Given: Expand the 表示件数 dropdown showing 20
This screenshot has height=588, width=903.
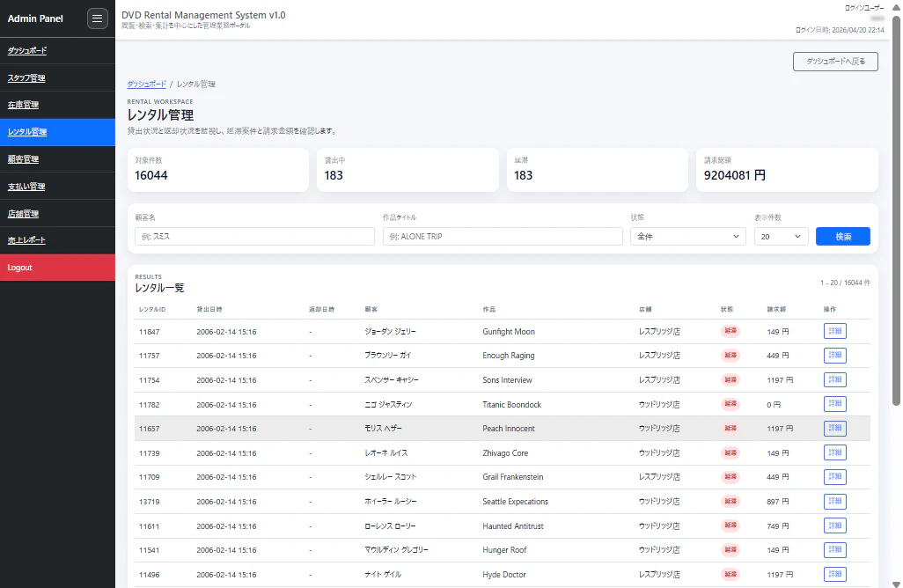Looking at the screenshot, I should pyautogui.click(x=781, y=236).
